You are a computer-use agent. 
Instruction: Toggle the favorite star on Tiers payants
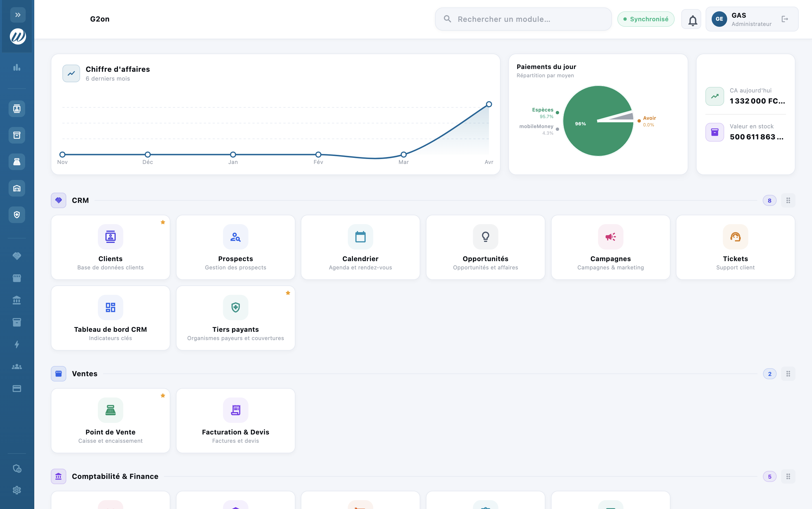(x=288, y=293)
